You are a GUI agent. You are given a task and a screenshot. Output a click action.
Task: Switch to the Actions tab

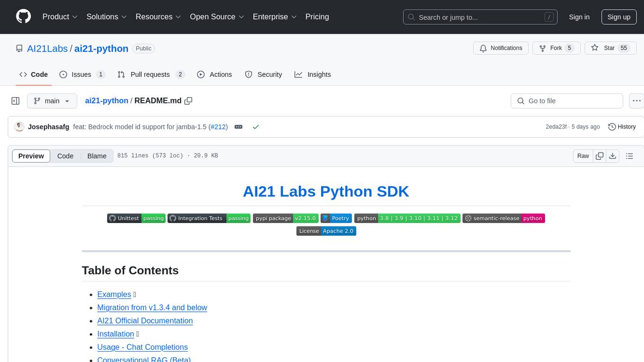215,74
